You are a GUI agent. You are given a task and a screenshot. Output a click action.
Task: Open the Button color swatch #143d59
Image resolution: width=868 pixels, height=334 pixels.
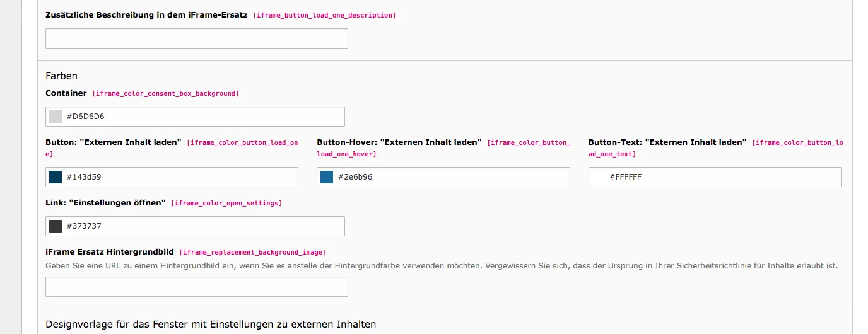[56, 177]
